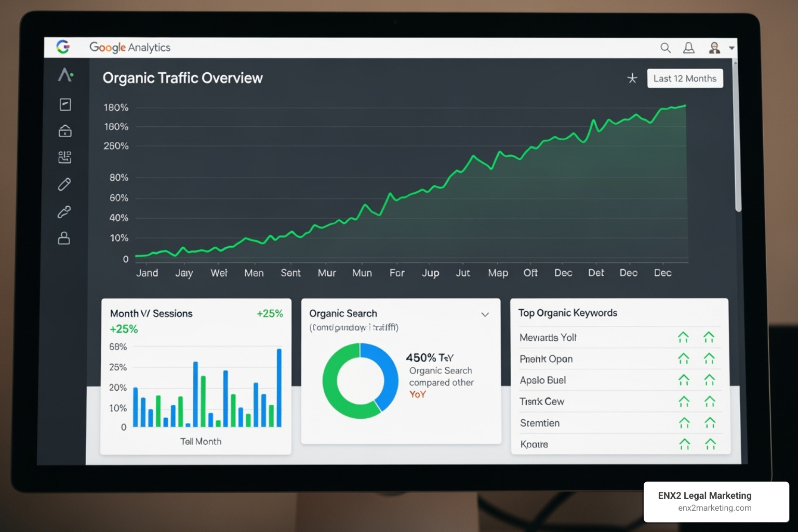Open the explore panel icon in sidebar
Screen dimensions: 798x532
[64, 157]
